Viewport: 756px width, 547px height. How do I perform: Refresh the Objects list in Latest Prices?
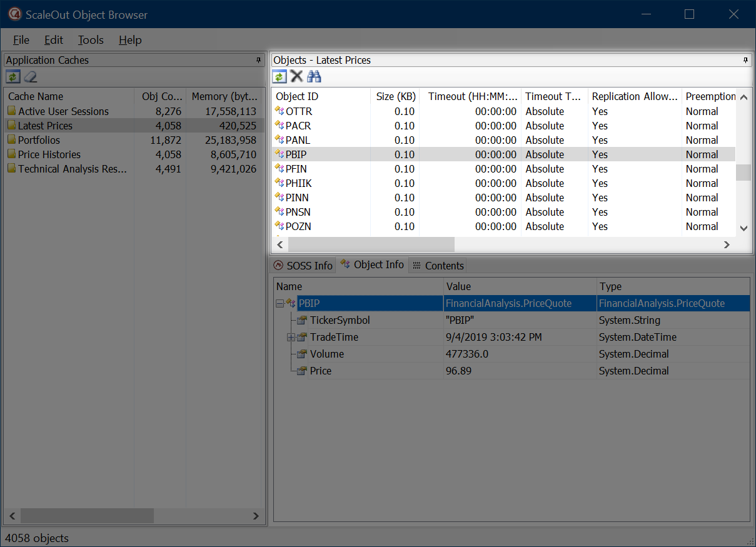[x=280, y=76]
